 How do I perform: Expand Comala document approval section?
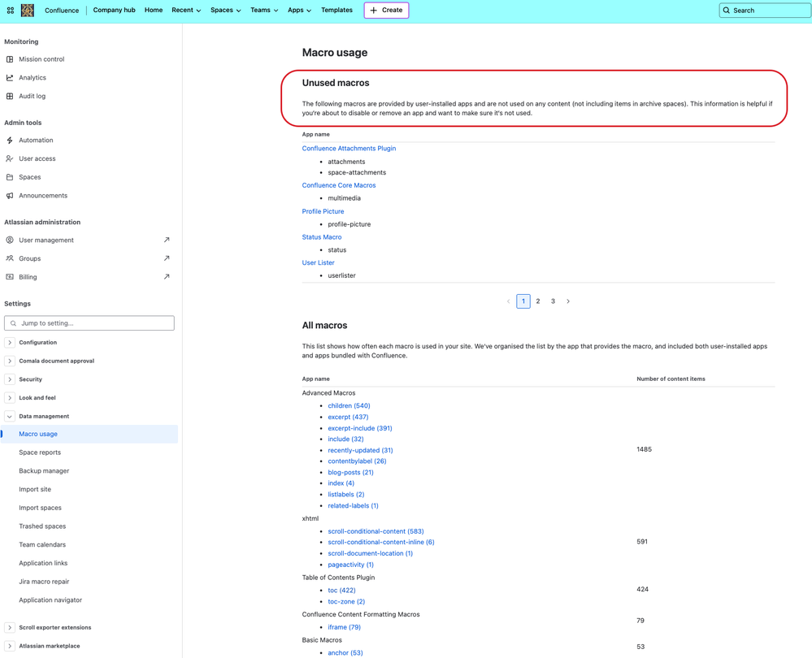9,361
